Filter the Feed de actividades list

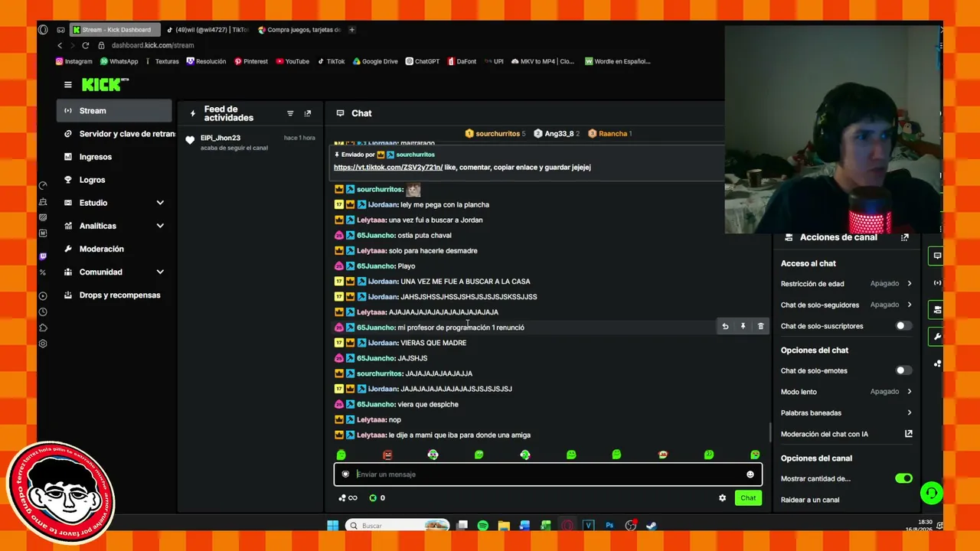coord(290,113)
